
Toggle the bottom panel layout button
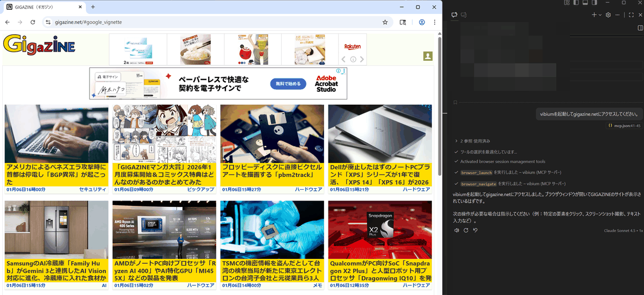coord(586,3)
